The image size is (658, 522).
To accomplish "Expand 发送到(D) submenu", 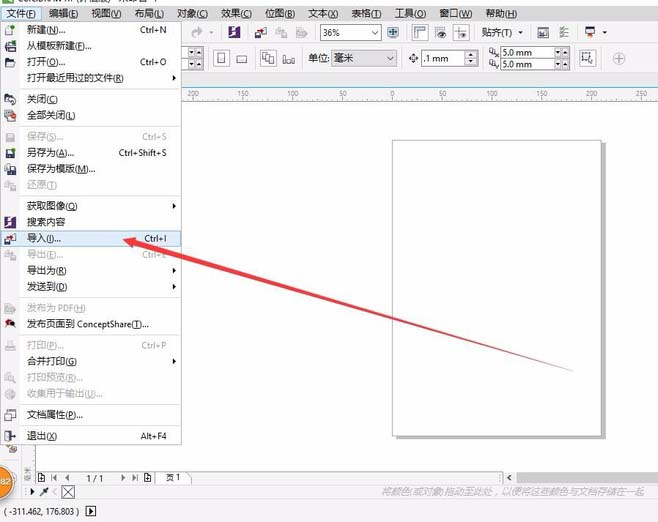I will 91,287.
